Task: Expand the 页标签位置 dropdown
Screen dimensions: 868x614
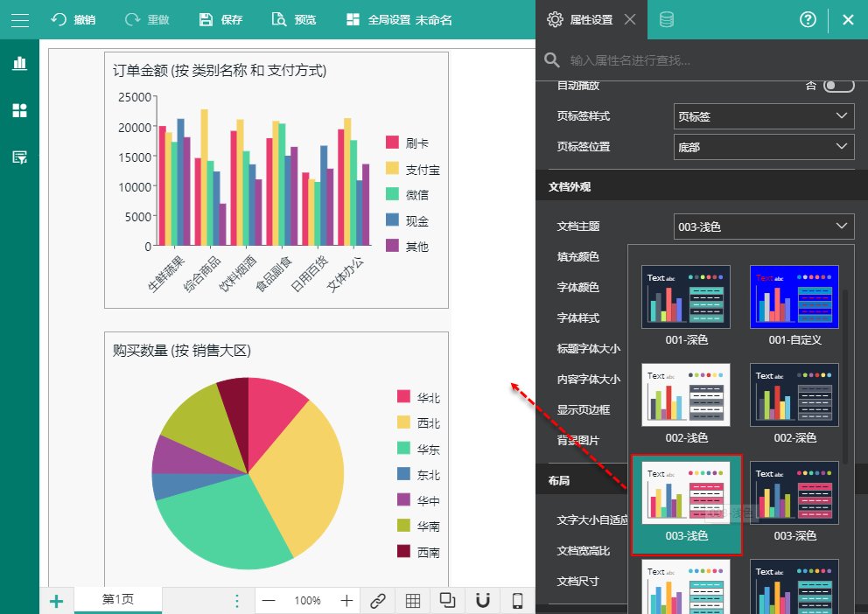Action: tap(764, 147)
